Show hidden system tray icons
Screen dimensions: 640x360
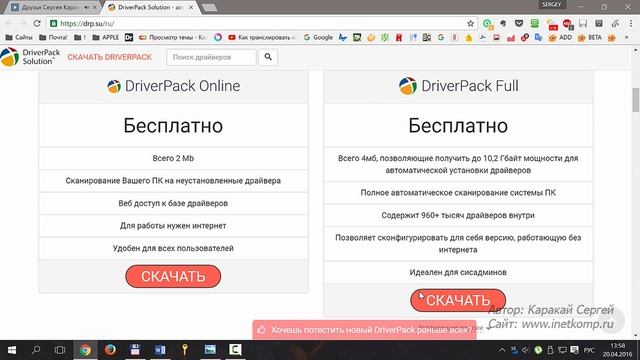click(502, 350)
